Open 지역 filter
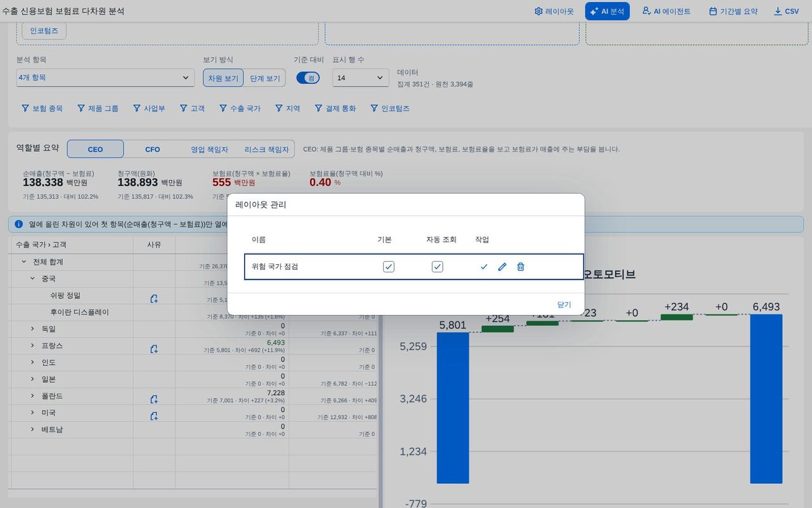812x508 pixels. click(x=287, y=109)
